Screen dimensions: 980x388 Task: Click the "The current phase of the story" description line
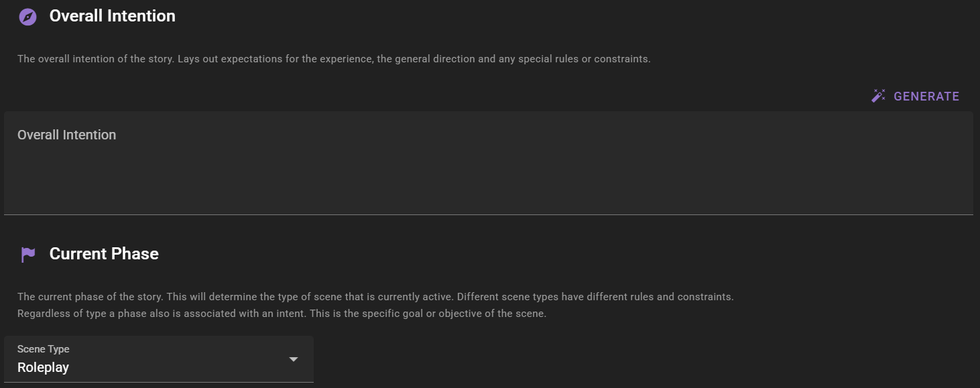point(375,296)
